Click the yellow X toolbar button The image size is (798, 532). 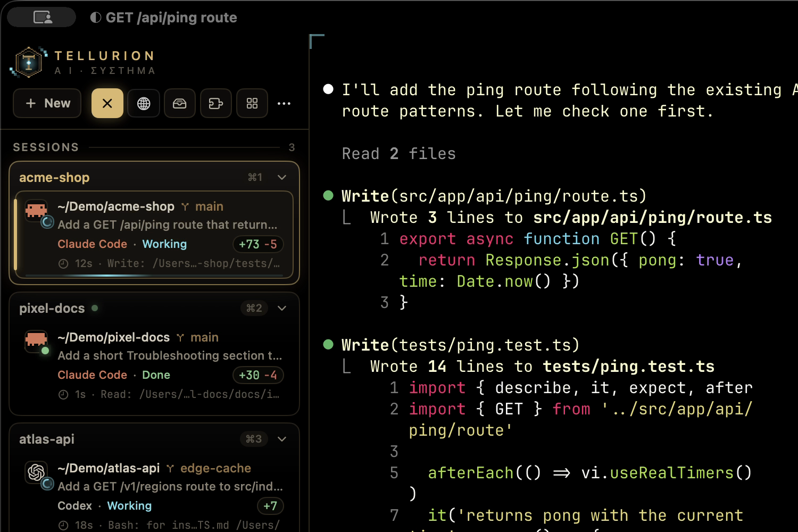point(107,103)
